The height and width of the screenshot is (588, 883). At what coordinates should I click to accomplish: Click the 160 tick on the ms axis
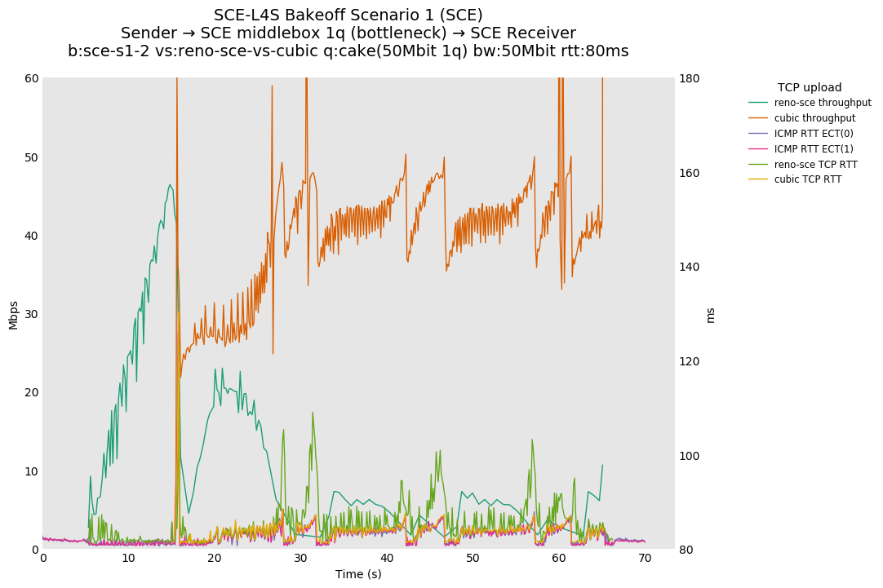[x=690, y=173]
